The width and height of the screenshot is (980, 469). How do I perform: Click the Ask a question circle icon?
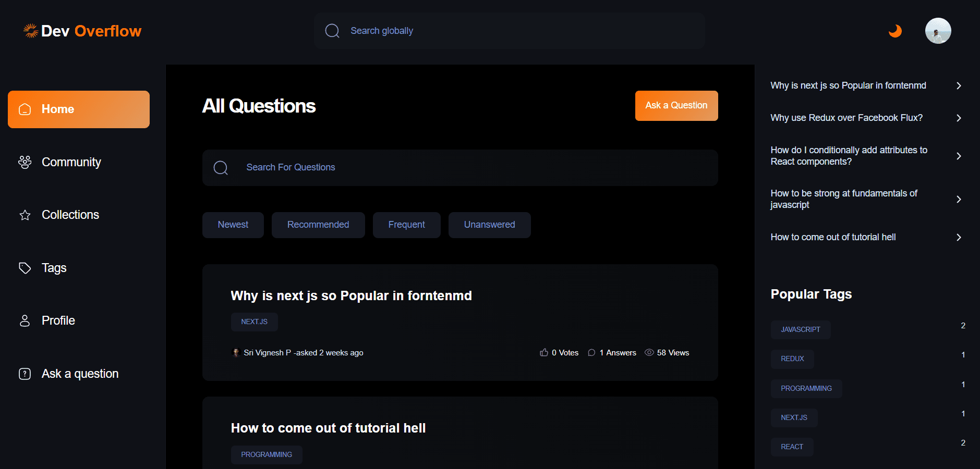pos(25,374)
